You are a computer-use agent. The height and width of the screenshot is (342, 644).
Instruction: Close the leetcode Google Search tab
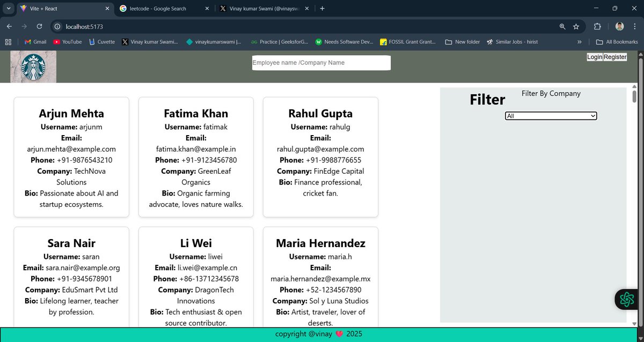click(x=207, y=9)
